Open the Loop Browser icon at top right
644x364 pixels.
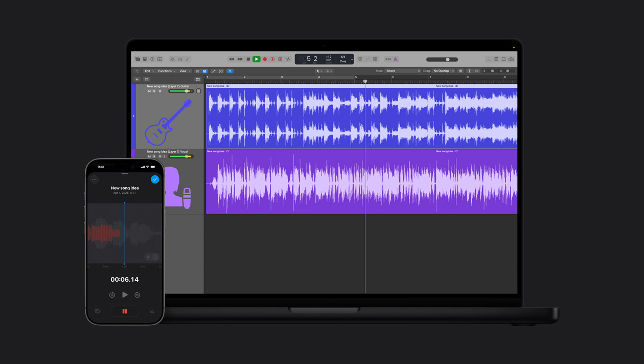503,59
